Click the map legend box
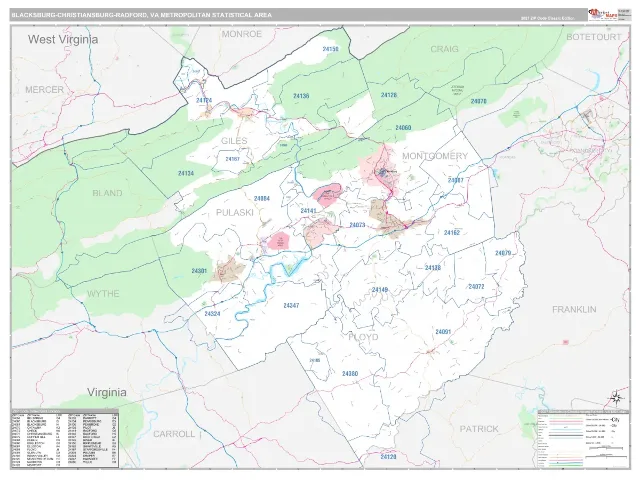Image resolution: width=640 pixels, height=480 pixels. tap(584, 439)
